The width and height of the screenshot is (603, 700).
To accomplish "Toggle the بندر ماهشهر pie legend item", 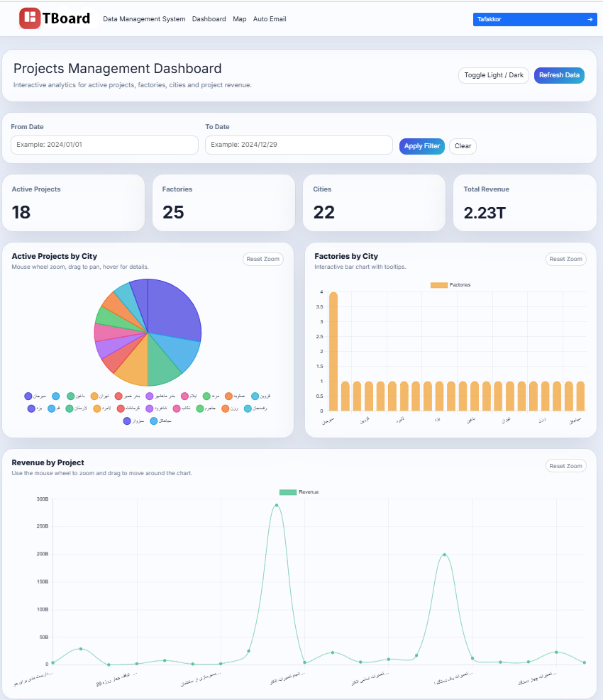I will (x=160, y=396).
